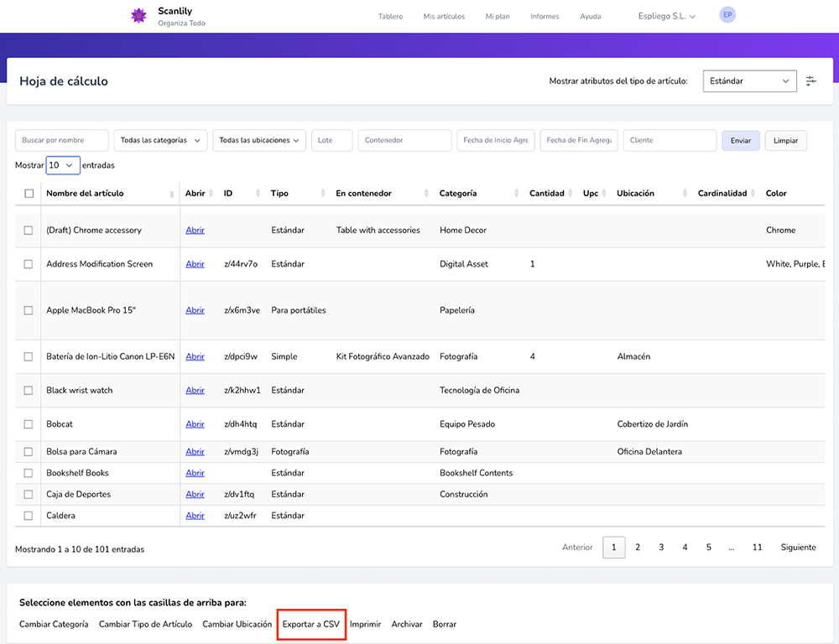The width and height of the screenshot is (839, 644).
Task: Open the EP user avatar menu
Action: click(x=727, y=15)
